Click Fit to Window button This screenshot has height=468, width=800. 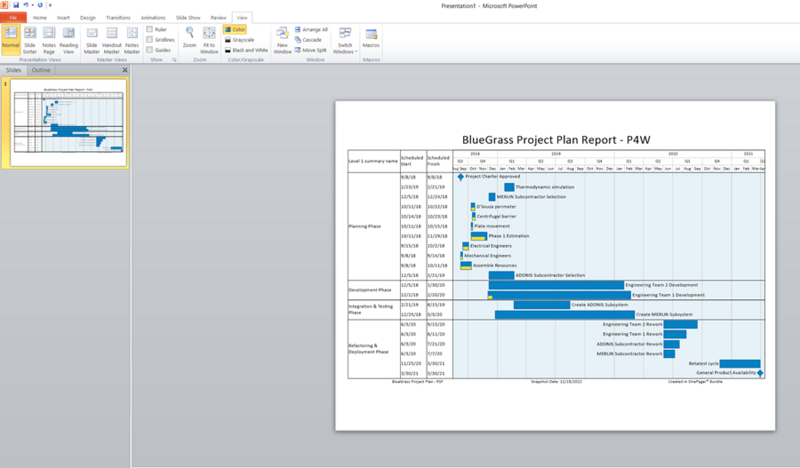point(209,40)
